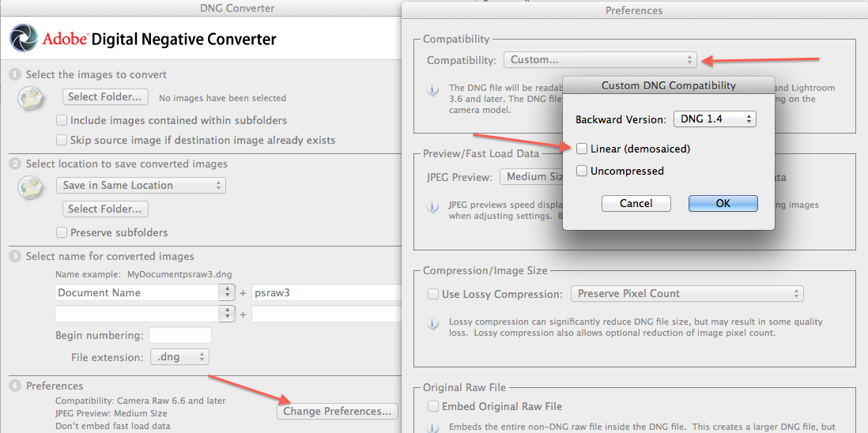This screenshot has height=433, width=868.
Task: Click 'Select name for converted images' heading
Action: (x=110, y=257)
